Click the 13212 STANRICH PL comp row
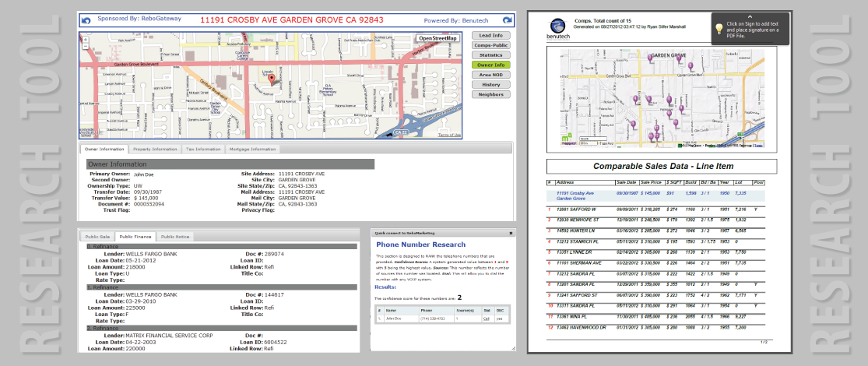The width and height of the screenshot is (868, 366). click(x=657, y=241)
